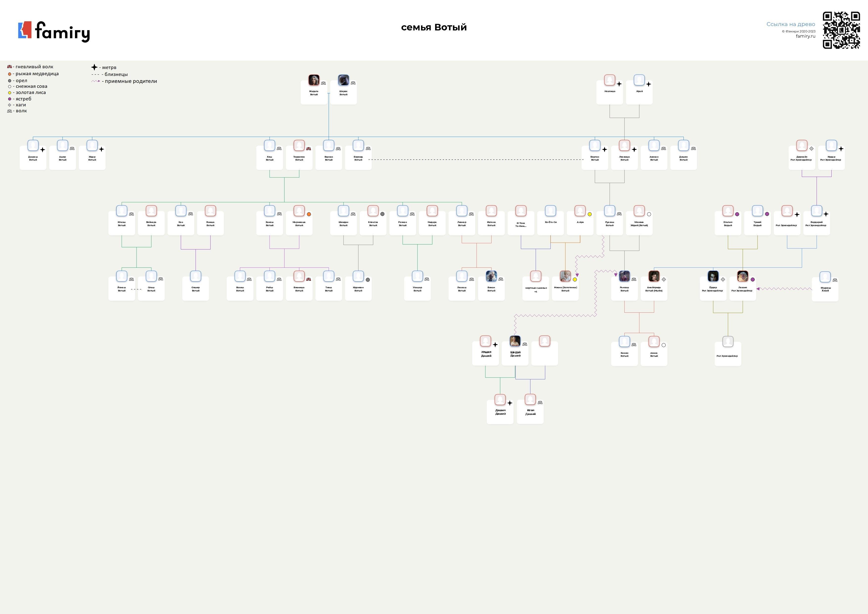Select the Шидай Даший avatar photo
868x614 pixels.
click(x=515, y=341)
